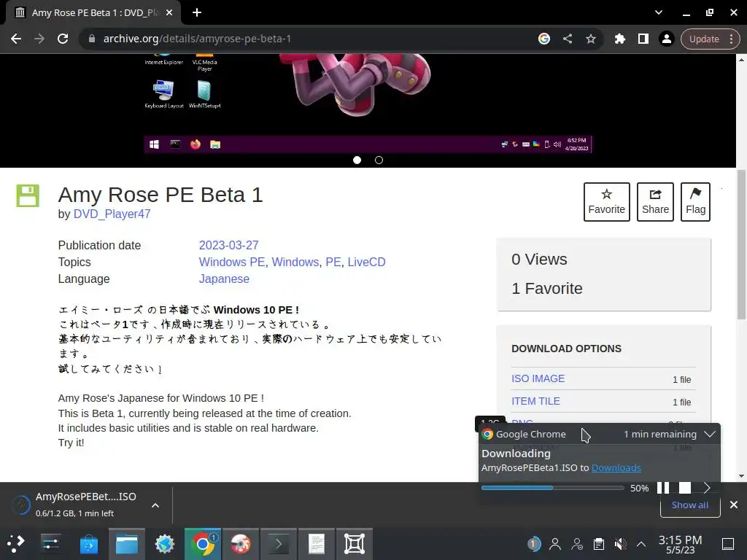Click the browser forward arrow
The image size is (747, 560).
point(39,39)
